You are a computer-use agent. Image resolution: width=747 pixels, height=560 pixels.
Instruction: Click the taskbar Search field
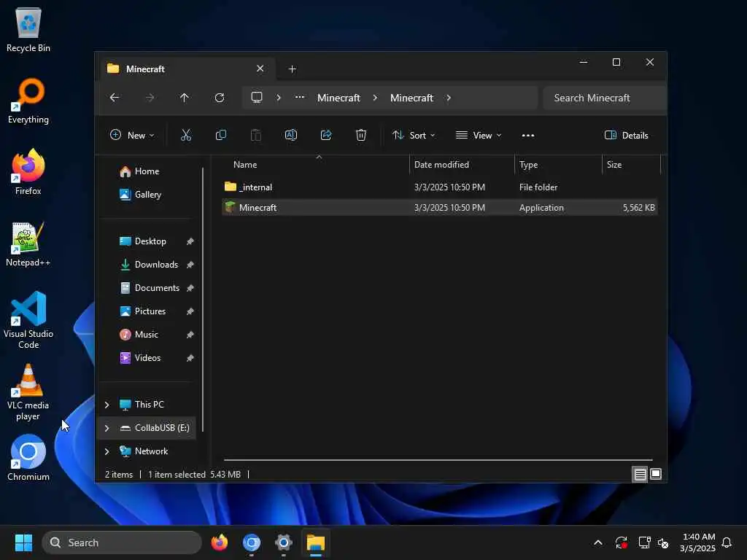point(122,542)
